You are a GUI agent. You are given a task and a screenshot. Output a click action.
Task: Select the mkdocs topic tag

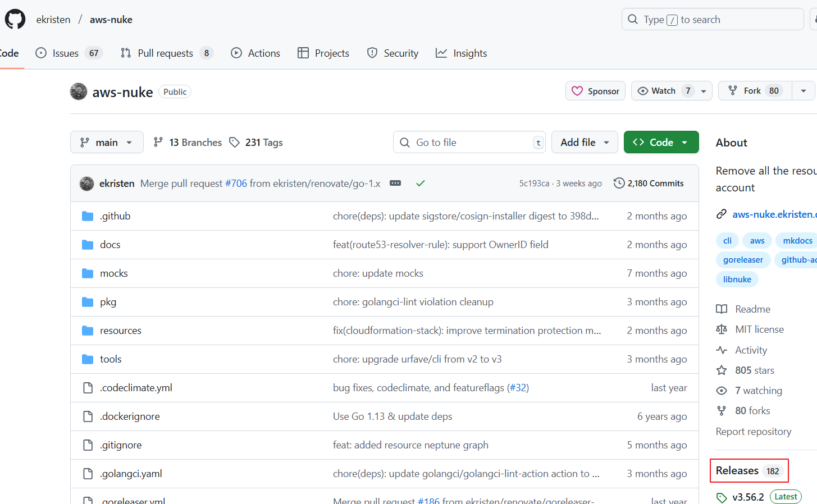pyautogui.click(x=797, y=241)
